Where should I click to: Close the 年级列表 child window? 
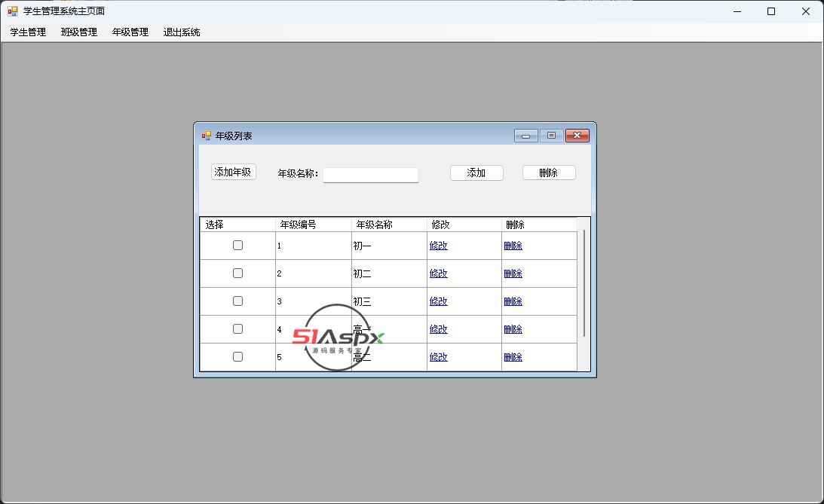577,136
